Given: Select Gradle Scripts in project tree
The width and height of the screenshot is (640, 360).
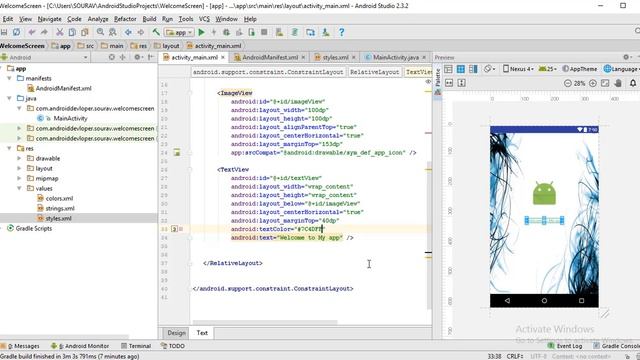Looking at the screenshot, I should [x=29, y=229].
